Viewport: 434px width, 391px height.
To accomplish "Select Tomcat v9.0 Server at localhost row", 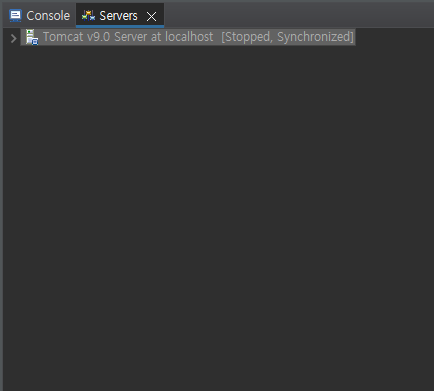I will click(x=188, y=37).
